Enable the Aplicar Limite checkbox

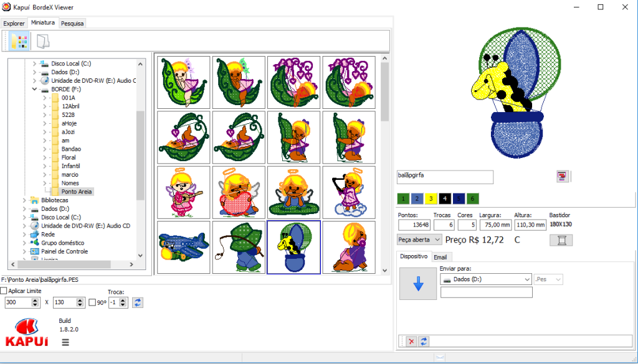(x=4, y=291)
